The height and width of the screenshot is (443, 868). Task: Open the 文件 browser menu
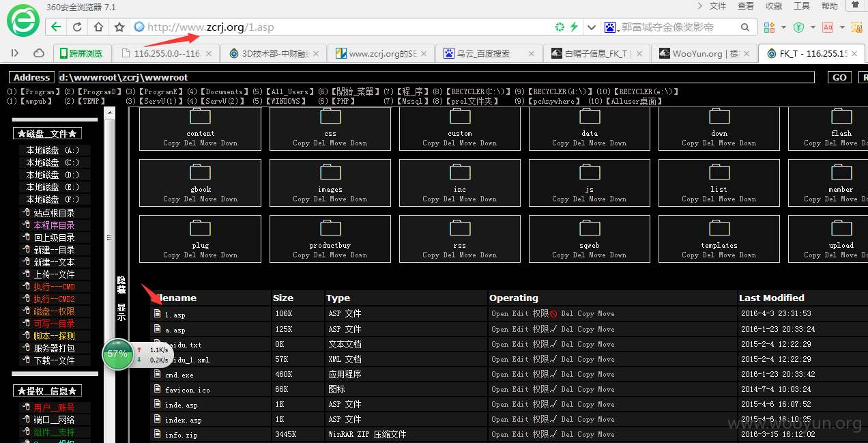718,6
